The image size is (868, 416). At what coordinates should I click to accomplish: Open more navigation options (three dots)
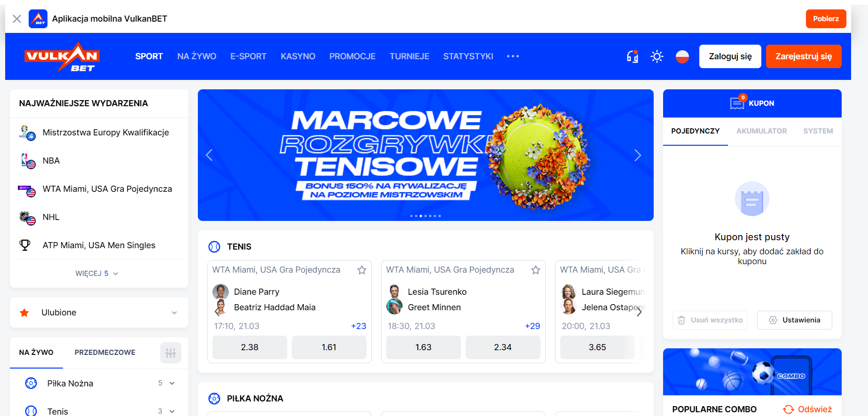[513, 56]
